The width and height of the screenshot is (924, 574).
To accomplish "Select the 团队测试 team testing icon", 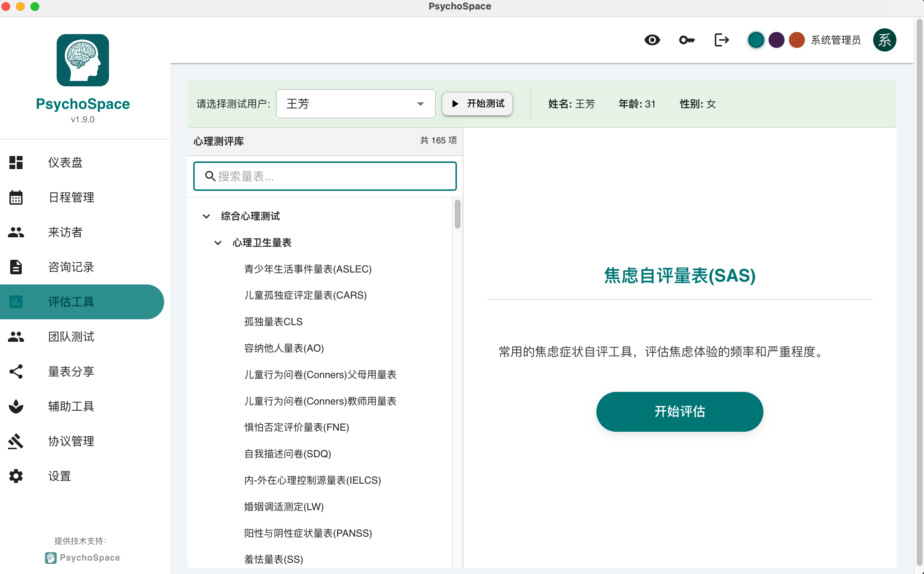I will click(16, 337).
